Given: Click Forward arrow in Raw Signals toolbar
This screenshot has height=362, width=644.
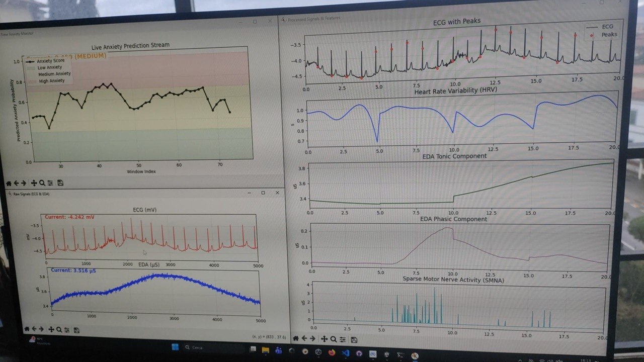Looking at the screenshot, I should (x=41, y=329).
